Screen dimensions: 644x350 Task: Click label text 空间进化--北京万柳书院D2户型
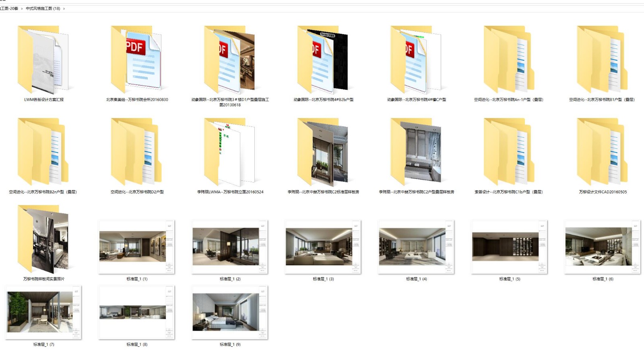pos(137,192)
